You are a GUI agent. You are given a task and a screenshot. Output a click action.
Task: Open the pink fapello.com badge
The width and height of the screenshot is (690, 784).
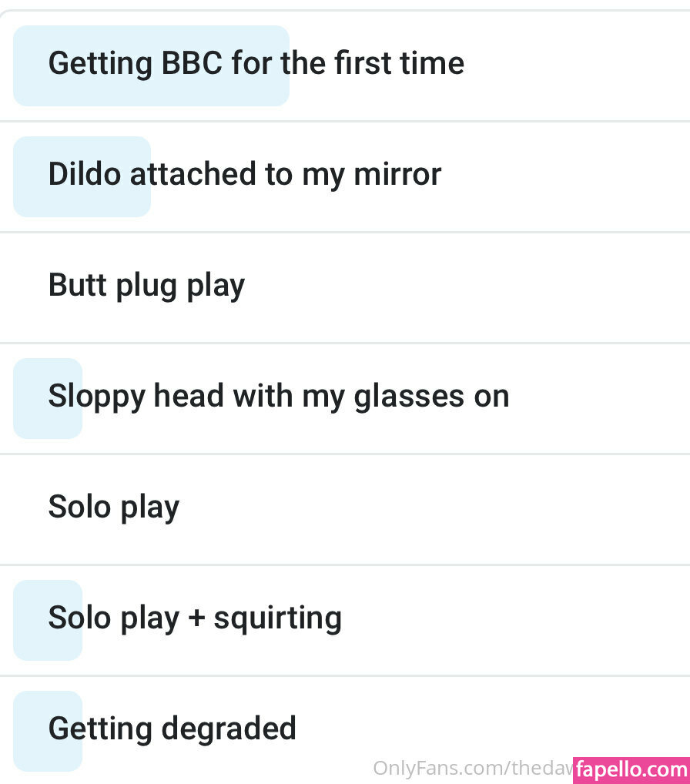point(631,770)
